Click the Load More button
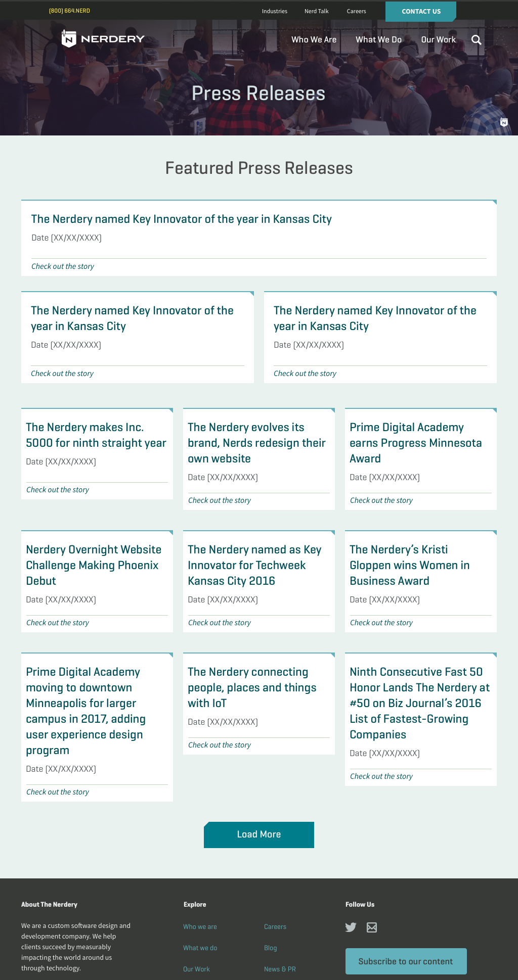This screenshot has width=518, height=980. click(x=259, y=834)
